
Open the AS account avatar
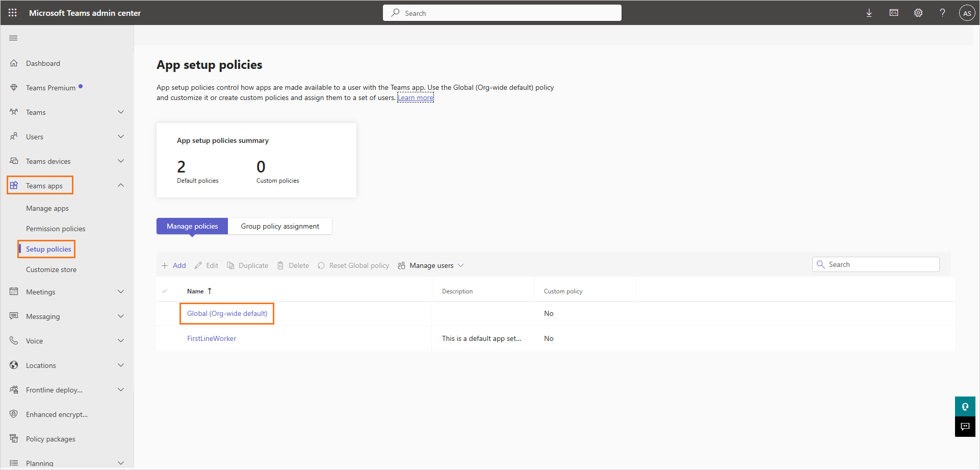(967, 13)
